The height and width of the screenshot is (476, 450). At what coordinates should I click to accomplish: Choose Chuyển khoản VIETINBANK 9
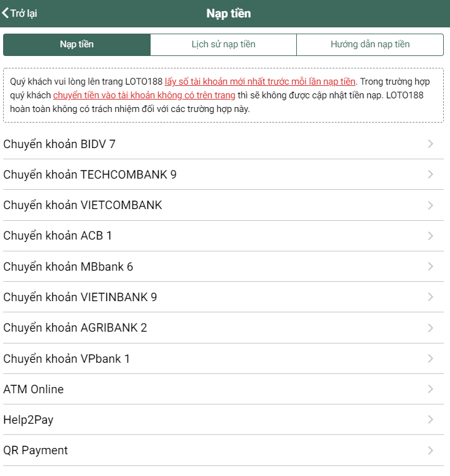223,297
